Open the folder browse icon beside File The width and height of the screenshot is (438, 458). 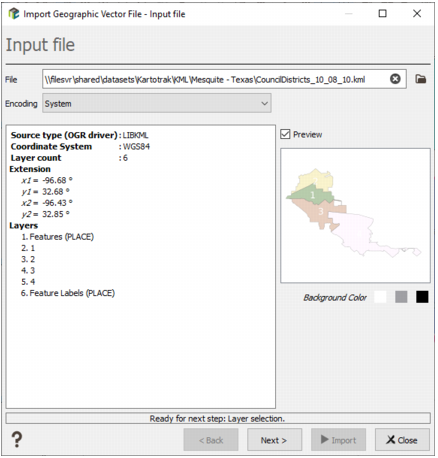click(421, 79)
